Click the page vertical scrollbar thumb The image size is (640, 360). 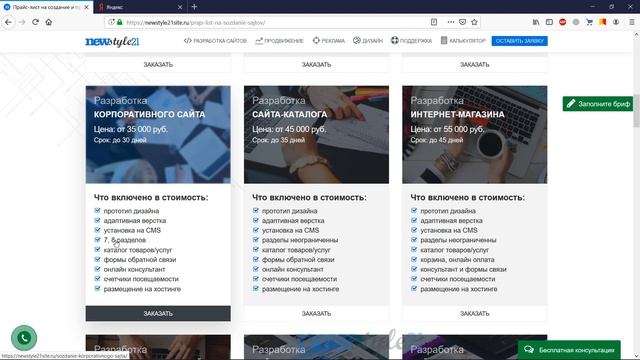(x=636, y=112)
